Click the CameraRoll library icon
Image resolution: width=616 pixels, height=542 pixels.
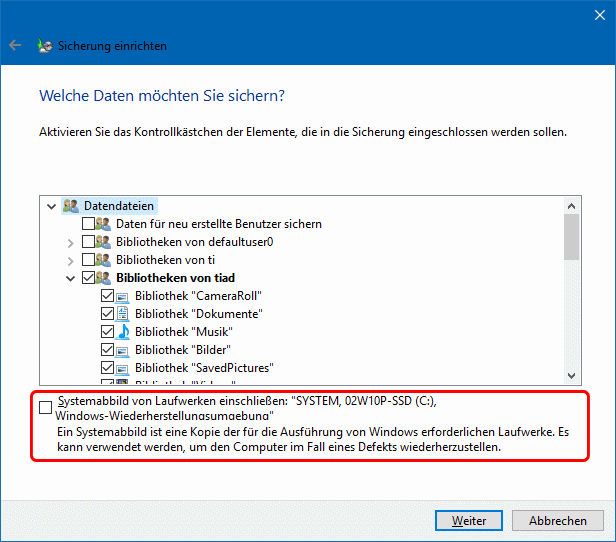click(x=123, y=296)
